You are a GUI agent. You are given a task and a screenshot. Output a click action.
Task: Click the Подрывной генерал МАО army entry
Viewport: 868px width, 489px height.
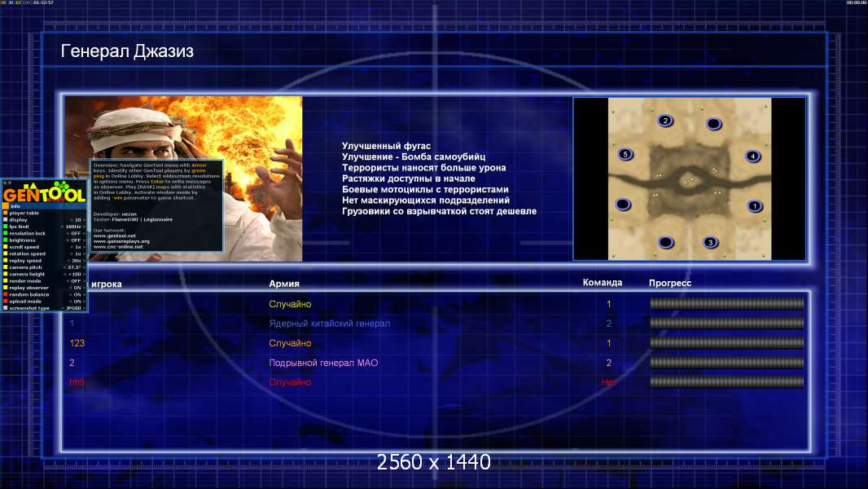click(x=323, y=363)
